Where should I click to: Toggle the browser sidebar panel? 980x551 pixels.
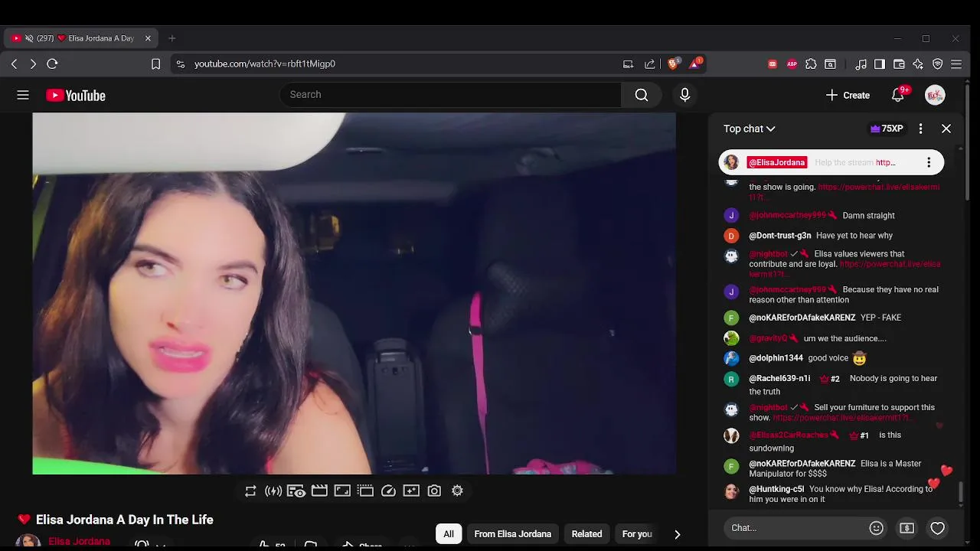click(x=880, y=64)
